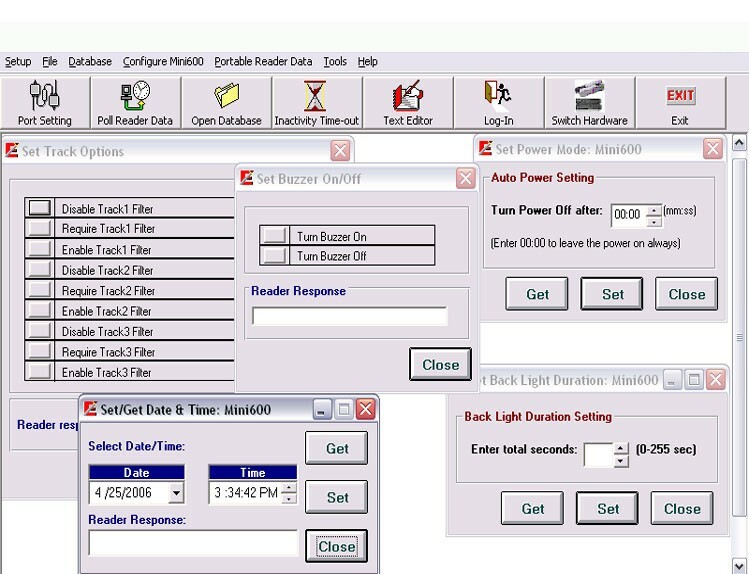Image resolution: width=749 pixels, height=574 pixels.
Task: Click Reader Response field in Date & Time window
Action: (193, 542)
